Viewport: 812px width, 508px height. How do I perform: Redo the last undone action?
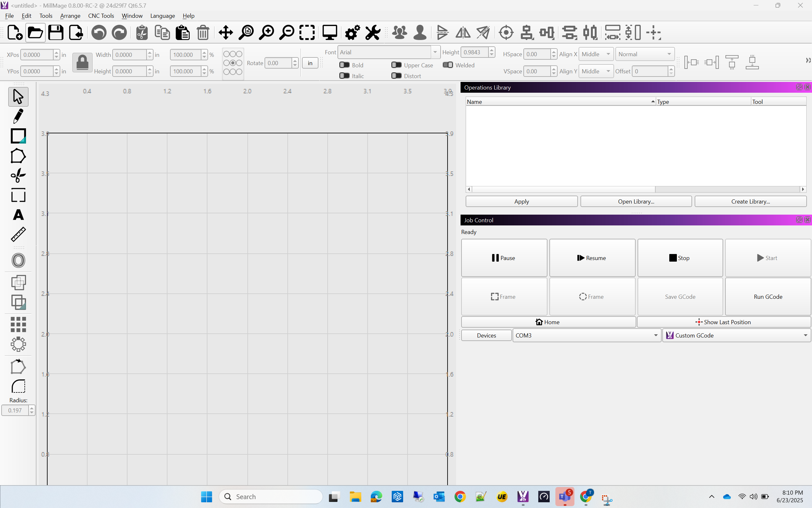click(x=119, y=33)
